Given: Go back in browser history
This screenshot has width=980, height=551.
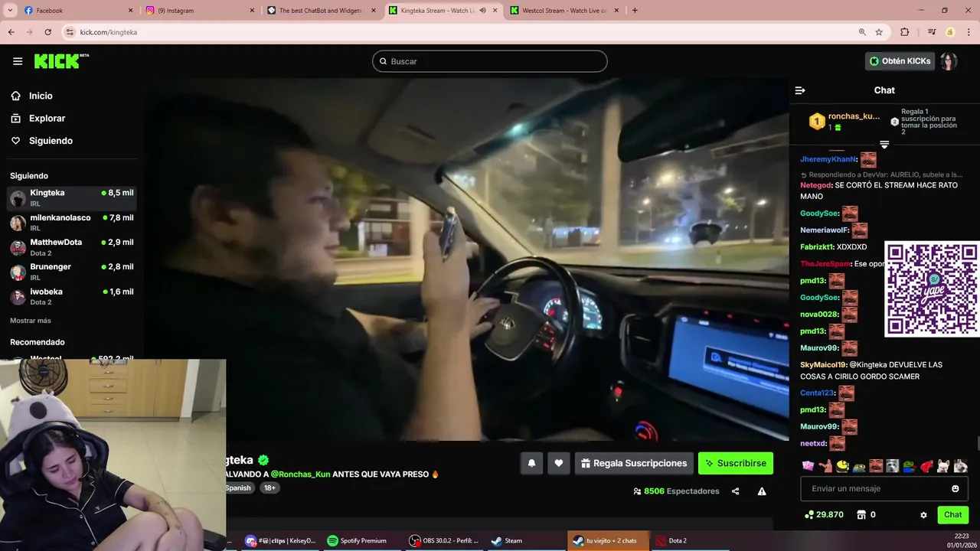Looking at the screenshot, I should tap(11, 32).
